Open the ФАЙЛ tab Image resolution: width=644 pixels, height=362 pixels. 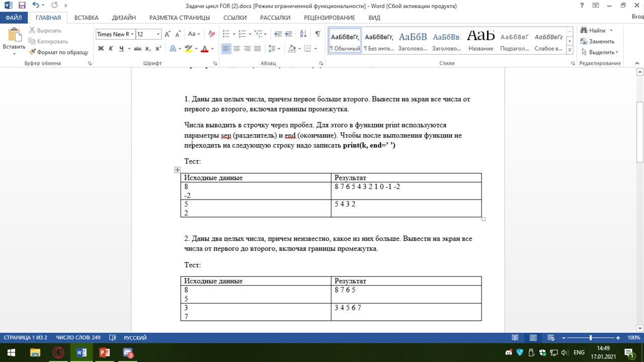pyautogui.click(x=14, y=18)
